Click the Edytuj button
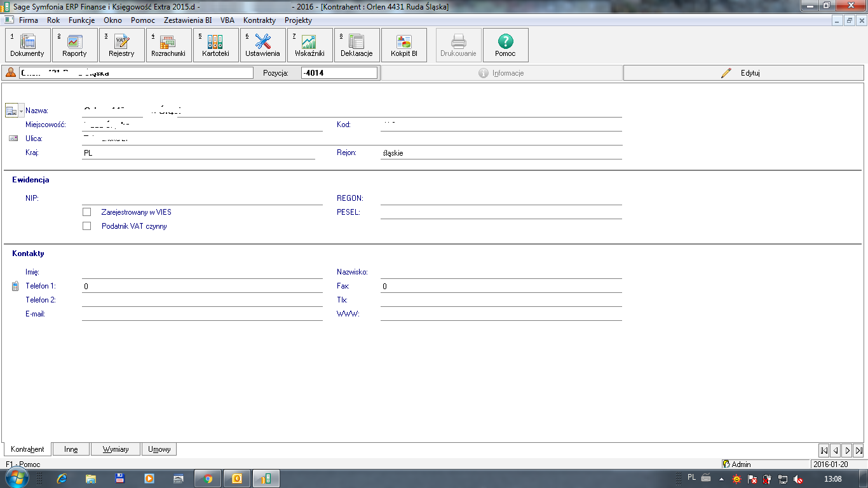The width and height of the screenshot is (868, 488). (743, 73)
